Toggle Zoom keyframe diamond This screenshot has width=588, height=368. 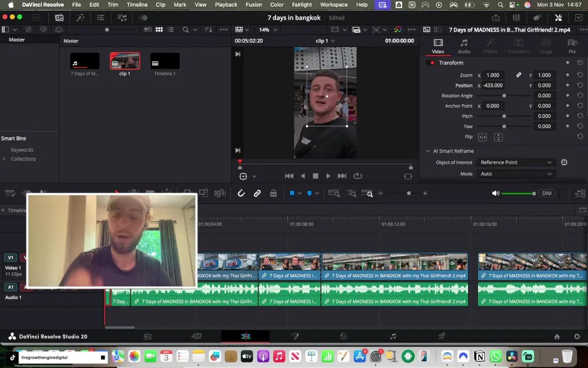pos(568,75)
